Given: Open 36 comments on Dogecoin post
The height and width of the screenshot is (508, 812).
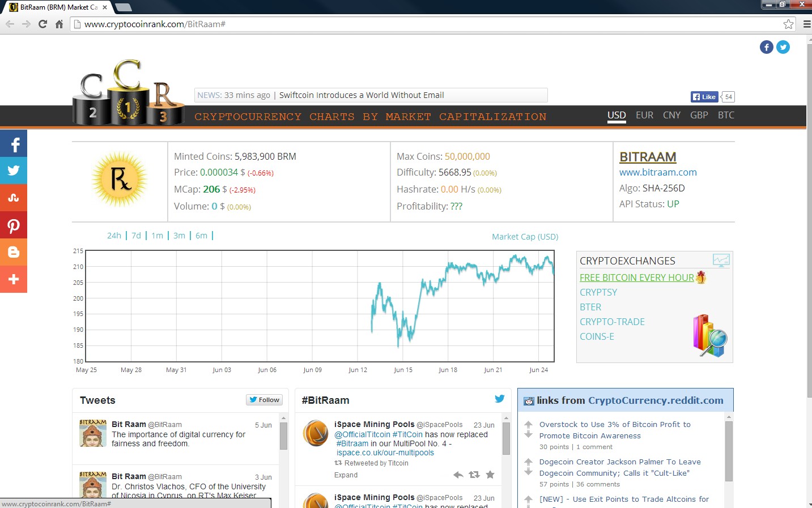Looking at the screenshot, I should (598, 484).
